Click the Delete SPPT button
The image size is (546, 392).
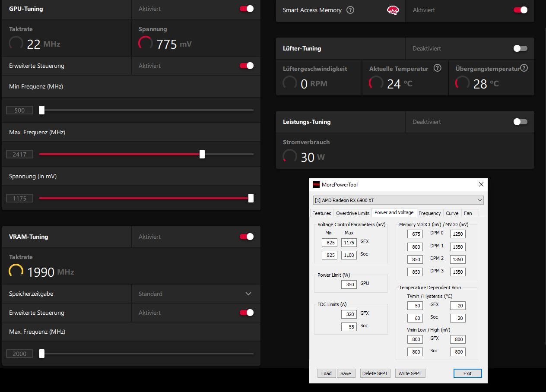(x=375, y=373)
